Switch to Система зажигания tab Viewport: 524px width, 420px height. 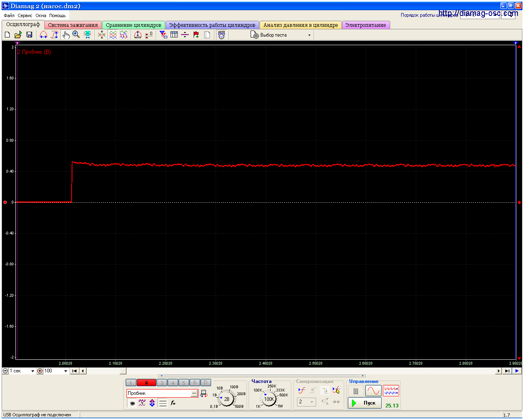[73, 25]
